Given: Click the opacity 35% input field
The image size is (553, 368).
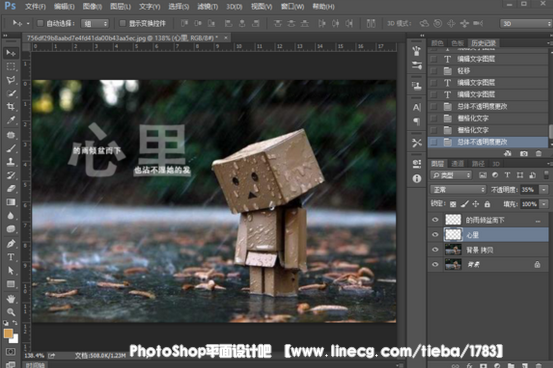Looking at the screenshot, I should coord(529,190).
